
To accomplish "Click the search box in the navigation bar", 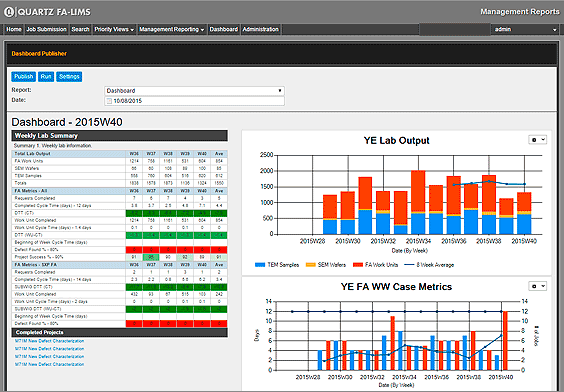I will coord(455,29).
